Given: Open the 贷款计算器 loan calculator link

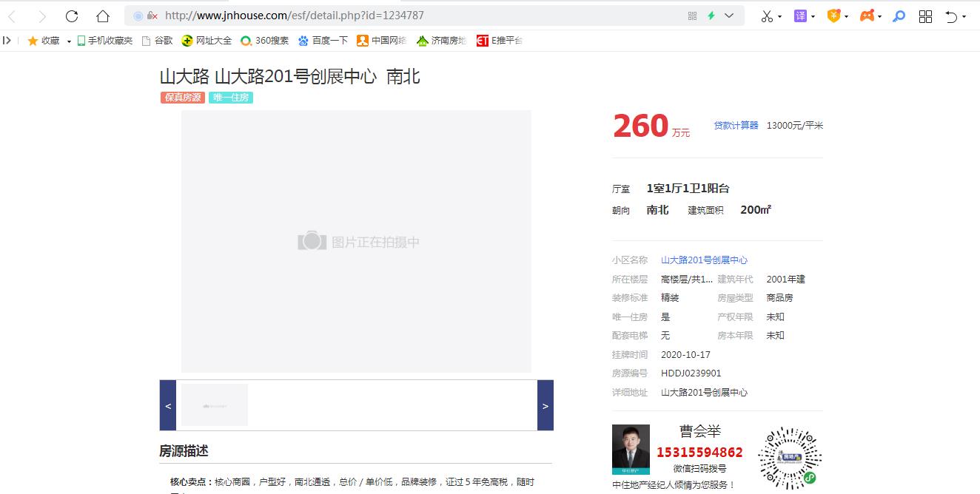Looking at the screenshot, I should 736,126.
